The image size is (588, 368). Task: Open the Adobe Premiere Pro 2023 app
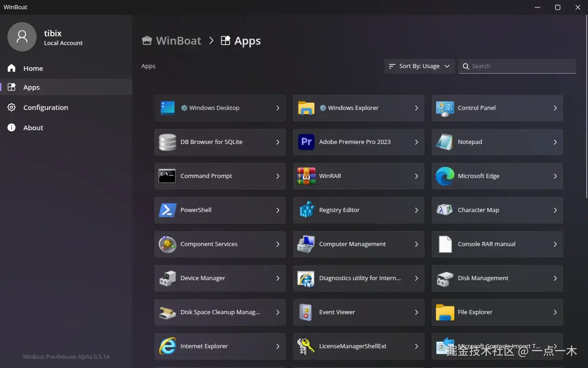[358, 142]
